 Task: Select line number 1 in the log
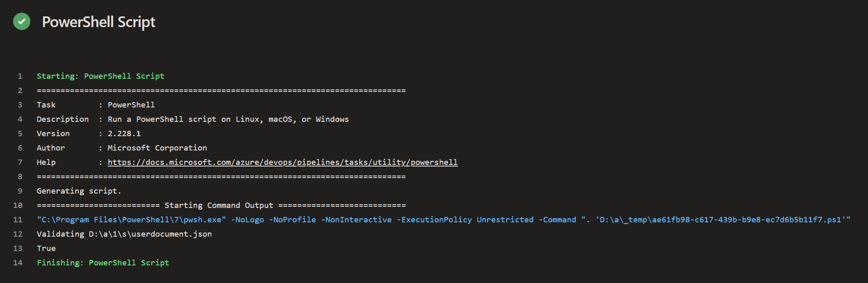tap(20, 76)
